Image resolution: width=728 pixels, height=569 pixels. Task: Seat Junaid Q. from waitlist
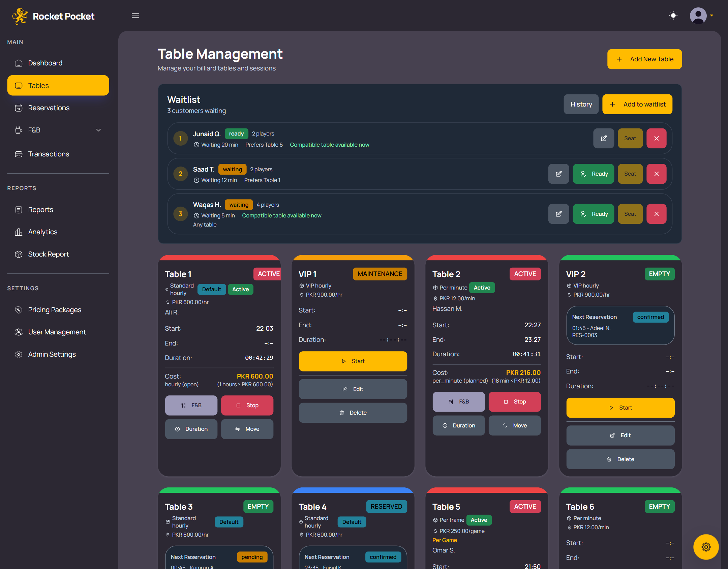(x=630, y=138)
